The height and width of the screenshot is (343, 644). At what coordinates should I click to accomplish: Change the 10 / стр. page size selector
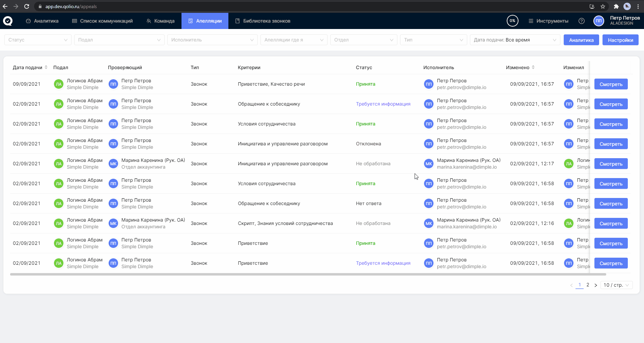(616, 285)
